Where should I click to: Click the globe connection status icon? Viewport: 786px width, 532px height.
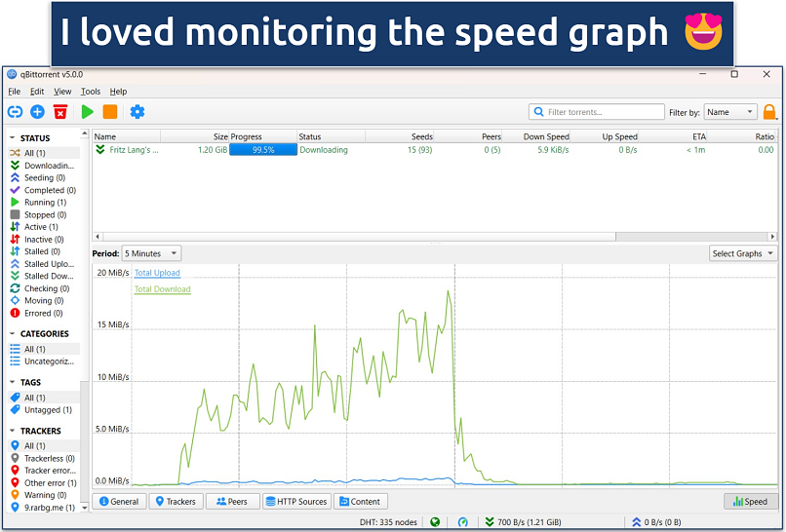click(x=435, y=522)
